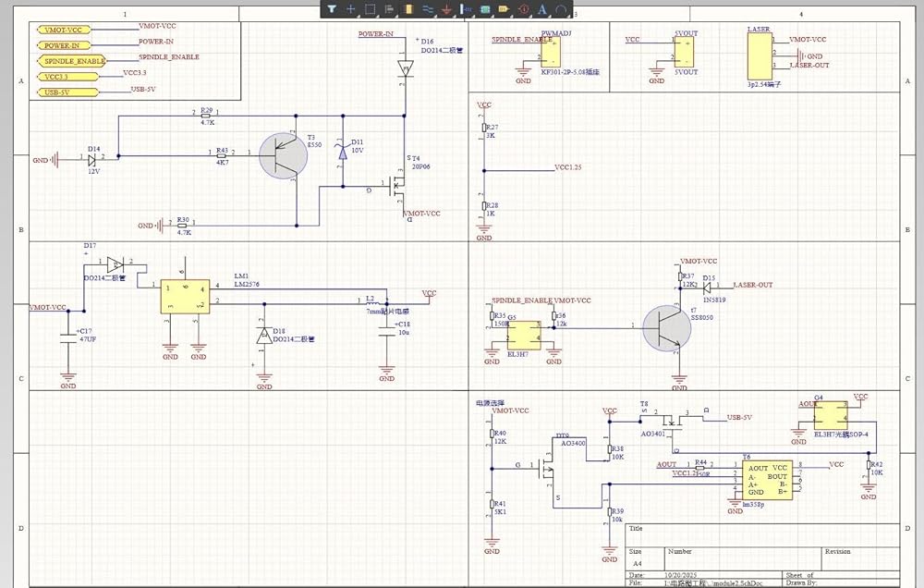Choose the green Sheet Symbol tool

(485, 9)
